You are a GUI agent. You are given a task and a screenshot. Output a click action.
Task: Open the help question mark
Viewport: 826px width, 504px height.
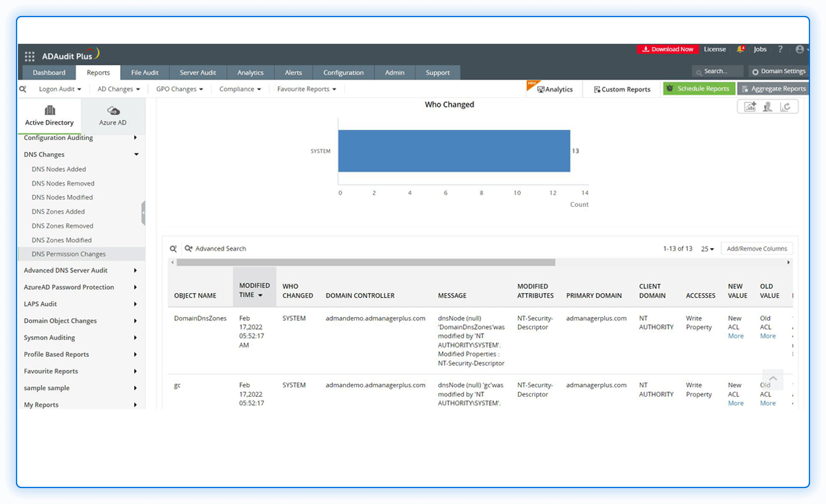(x=780, y=49)
